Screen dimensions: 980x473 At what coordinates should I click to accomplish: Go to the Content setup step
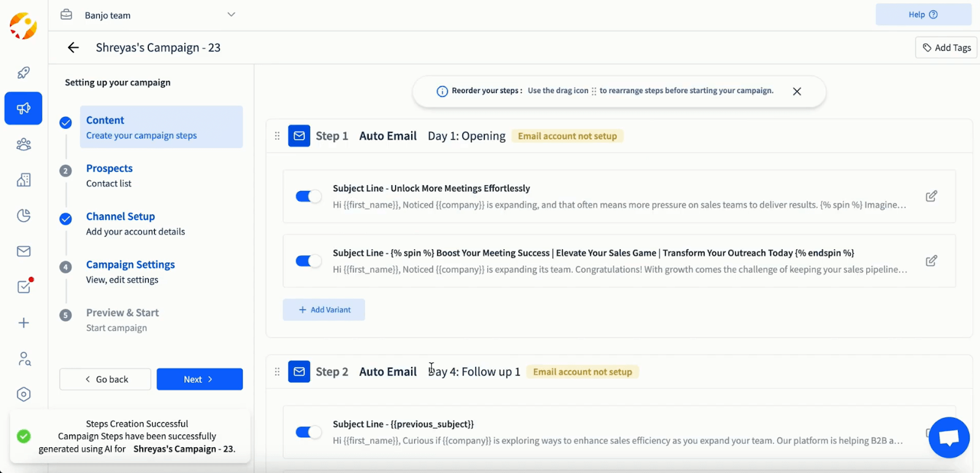coord(161,127)
